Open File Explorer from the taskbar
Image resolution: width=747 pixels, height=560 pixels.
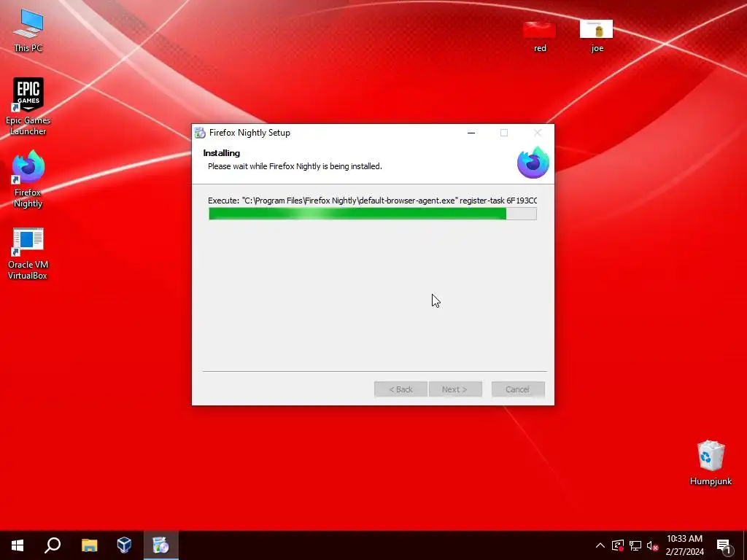point(89,545)
